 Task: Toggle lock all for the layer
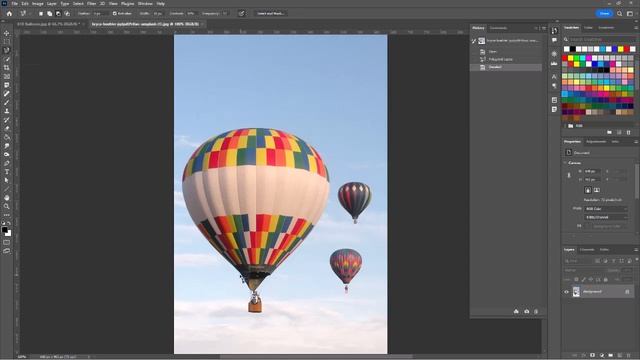(606, 280)
